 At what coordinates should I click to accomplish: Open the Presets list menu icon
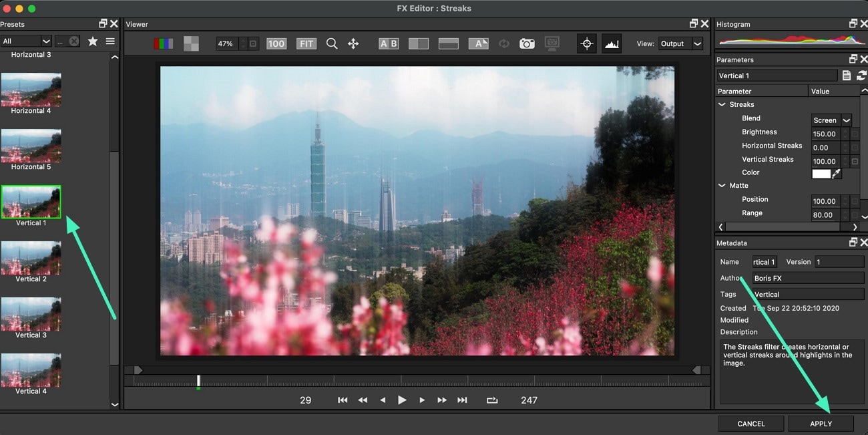110,41
